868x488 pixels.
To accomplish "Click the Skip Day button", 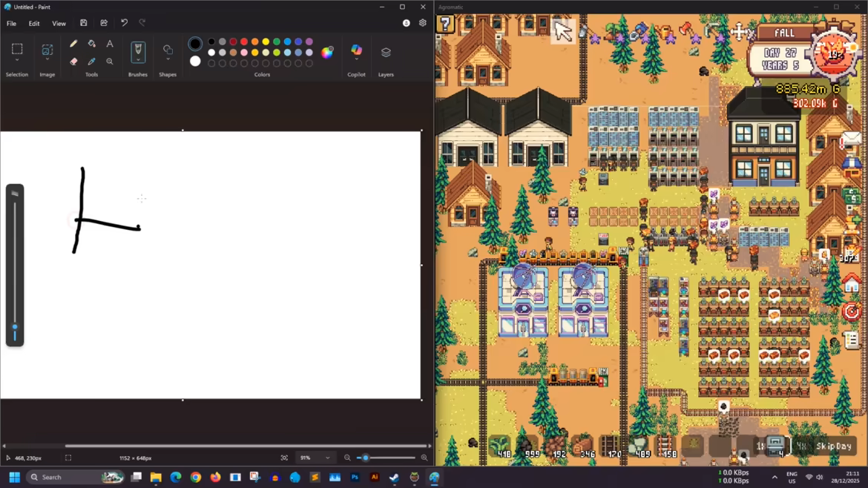I will (834, 446).
